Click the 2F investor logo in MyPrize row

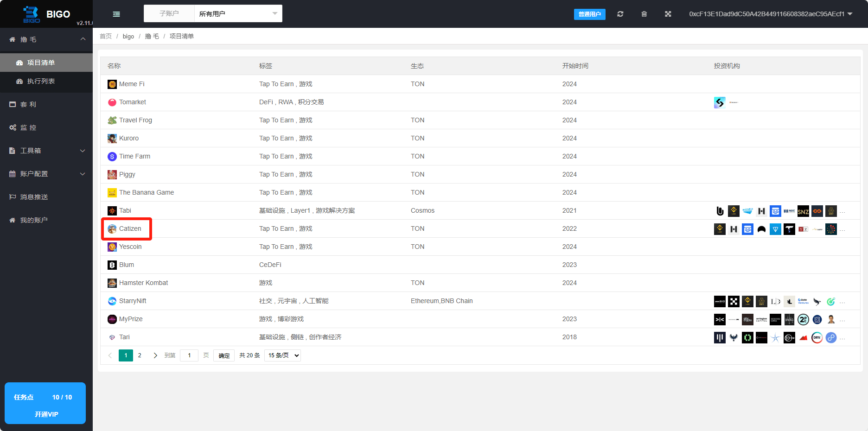803,319
